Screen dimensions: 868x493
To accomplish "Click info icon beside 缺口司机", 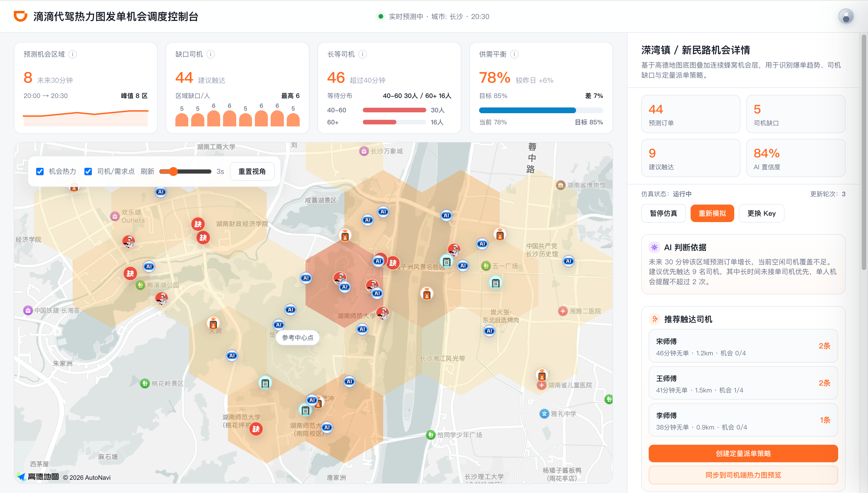I will tap(210, 54).
